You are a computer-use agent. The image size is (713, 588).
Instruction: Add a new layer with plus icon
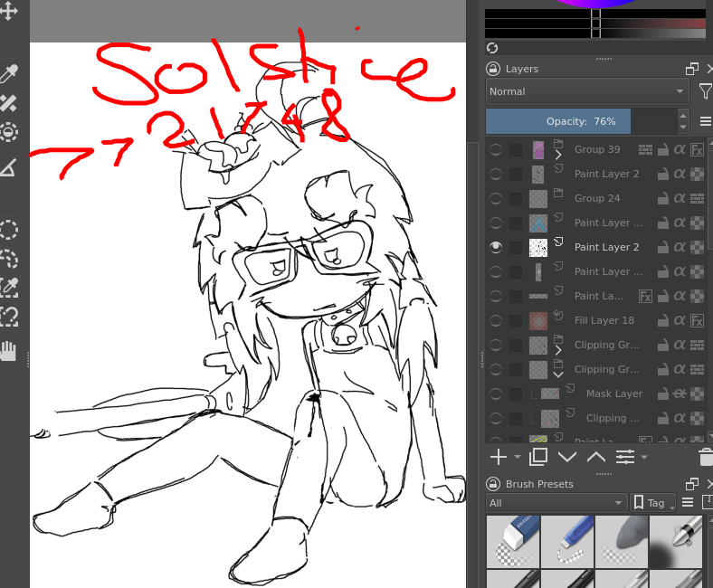pyautogui.click(x=499, y=457)
